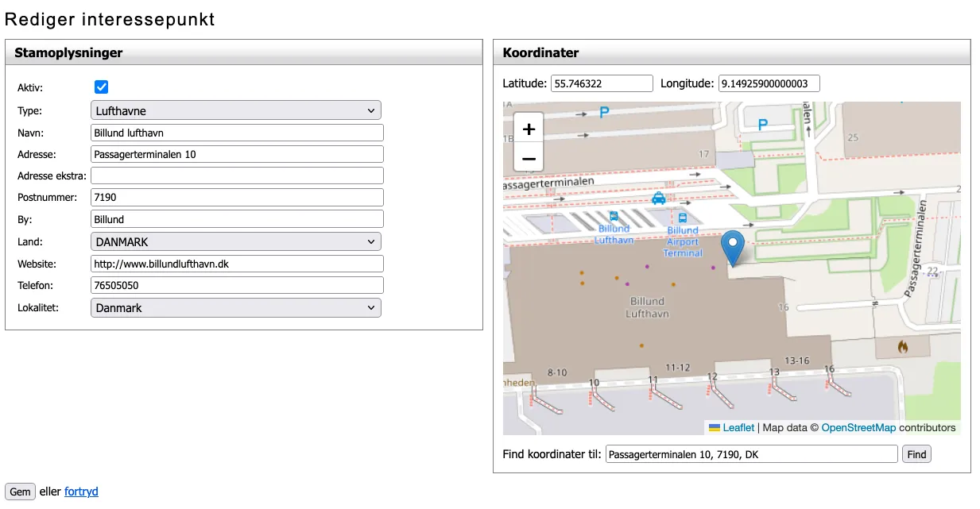Click the Ukrainian flag icon beside Leaflet
This screenshot has height=509, width=980.
click(x=715, y=428)
